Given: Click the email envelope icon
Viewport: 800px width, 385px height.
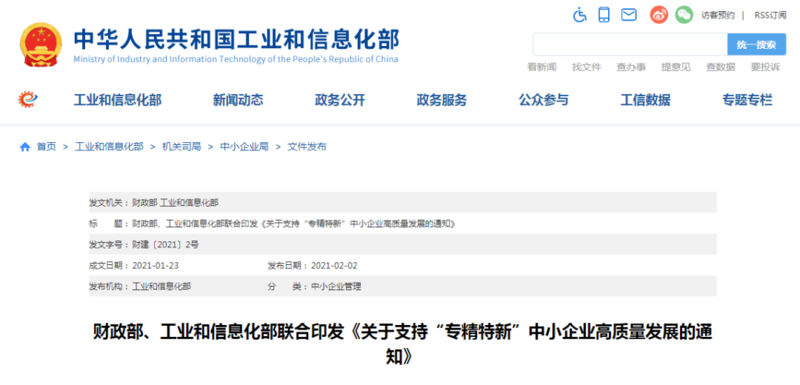Looking at the screenshot, I should 629,15.
